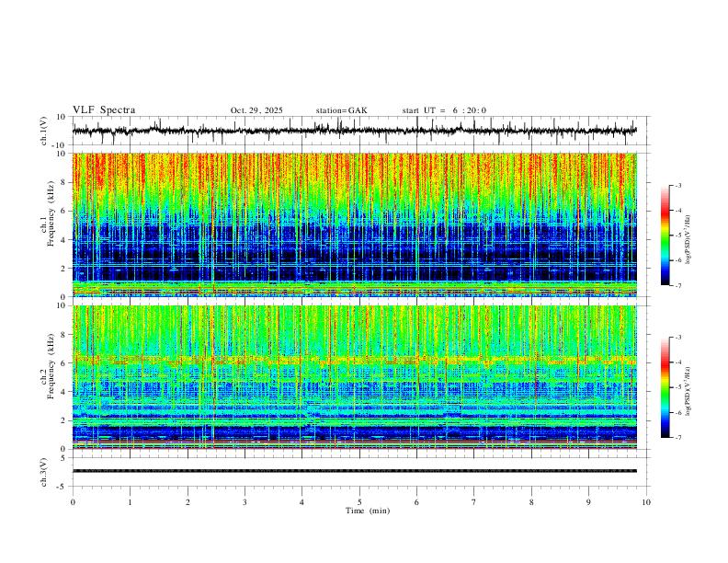
Task: Click the "ch.1(V)" waveform axis label
Action: click(44, 131)
